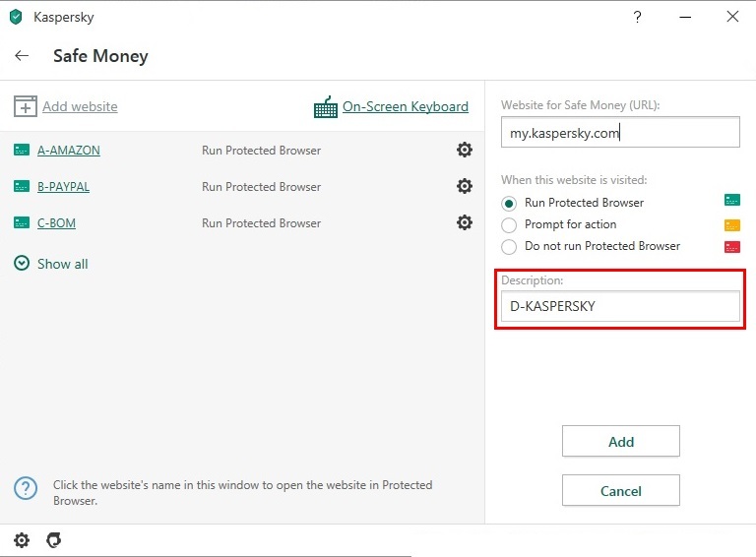
Task: Select Run Protected Browser radio option
Action: 509,203
